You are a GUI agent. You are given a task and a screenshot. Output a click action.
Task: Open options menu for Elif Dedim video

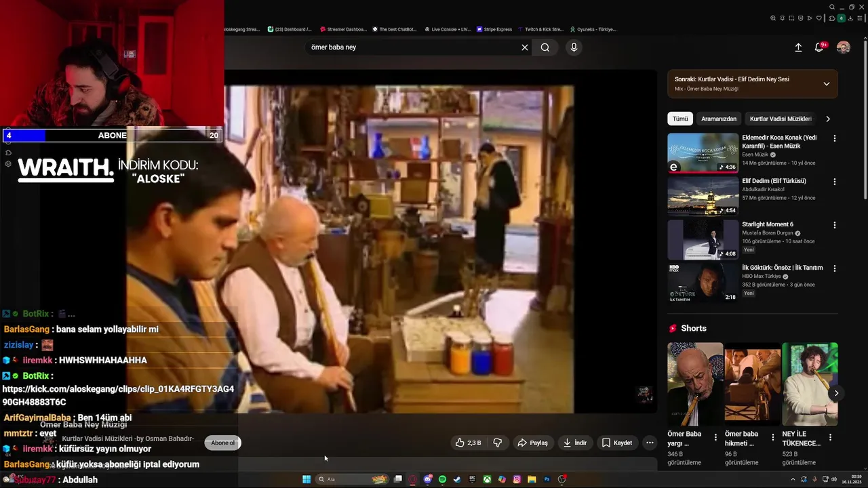click(835, 182)
